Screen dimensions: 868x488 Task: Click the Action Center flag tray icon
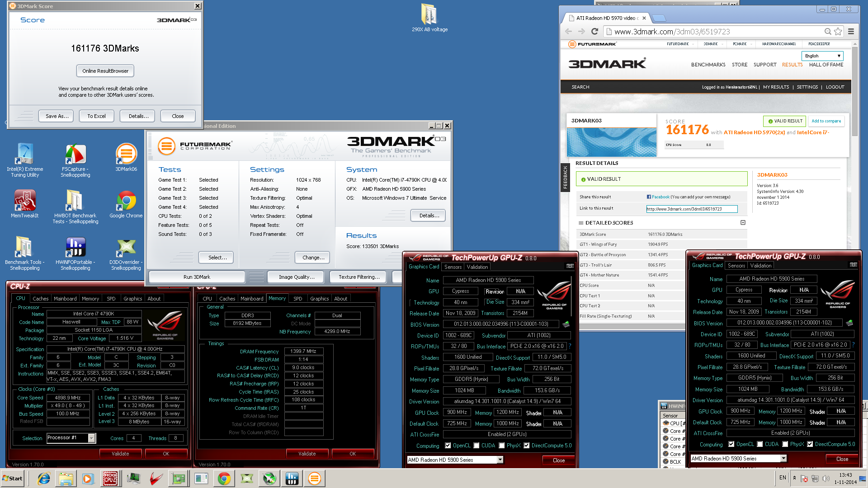pyautogui.click(x=804, y=479)
